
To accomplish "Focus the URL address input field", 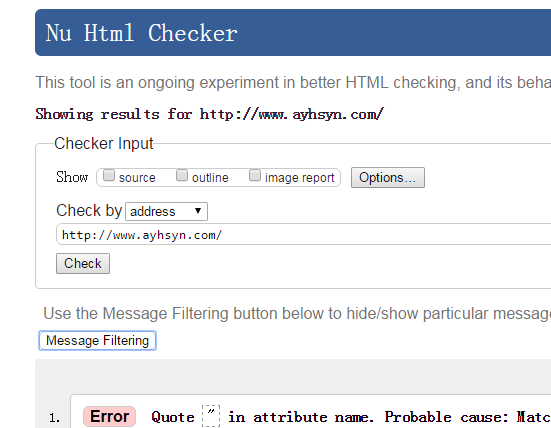I will pos(304,234).
